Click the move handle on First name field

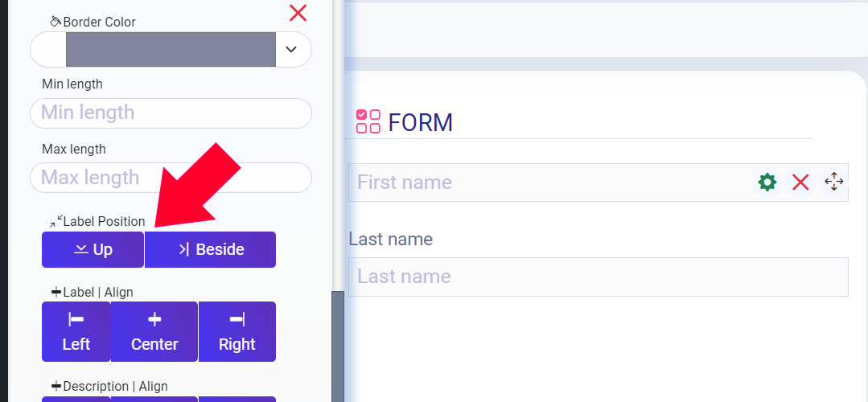point(833,182)
